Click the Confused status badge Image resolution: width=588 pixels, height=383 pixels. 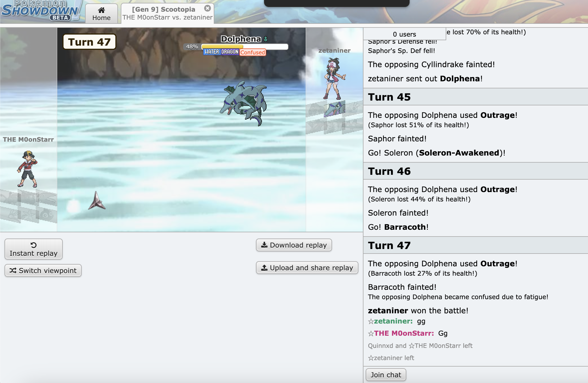(x=253, y=52)
